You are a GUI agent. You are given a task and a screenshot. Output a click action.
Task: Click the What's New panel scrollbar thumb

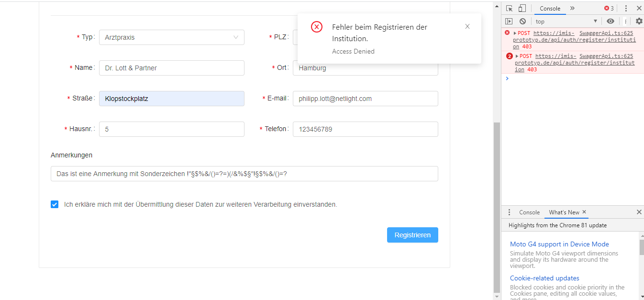tap(642, 247)
